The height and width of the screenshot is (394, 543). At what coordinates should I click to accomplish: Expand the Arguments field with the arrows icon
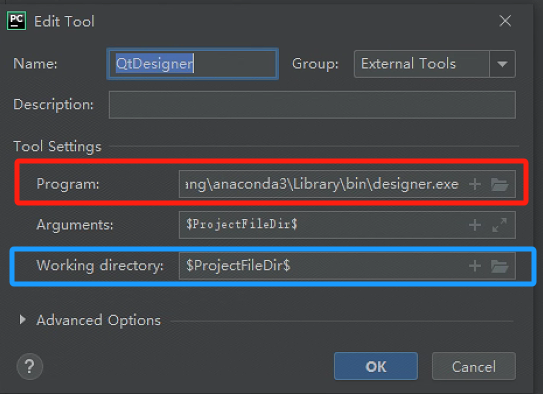499,225
